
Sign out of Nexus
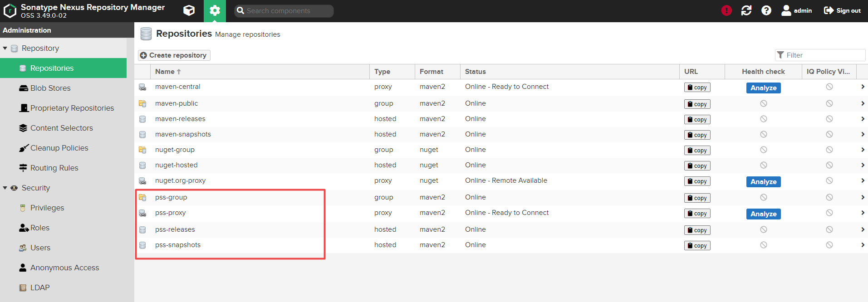click(842, 10)
